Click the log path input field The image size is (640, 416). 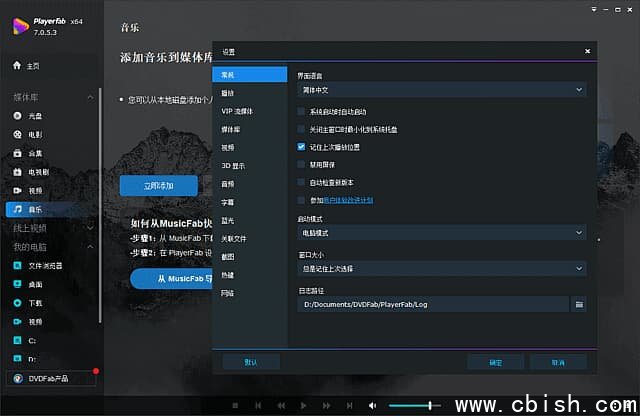[x=433, y=305]
